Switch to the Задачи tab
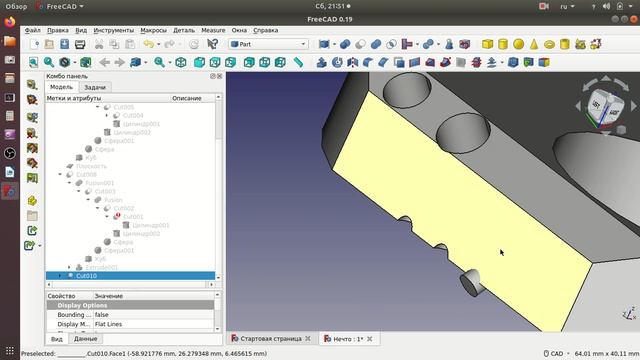This screenshot has width=640, height=360. [x=95, y=87]
